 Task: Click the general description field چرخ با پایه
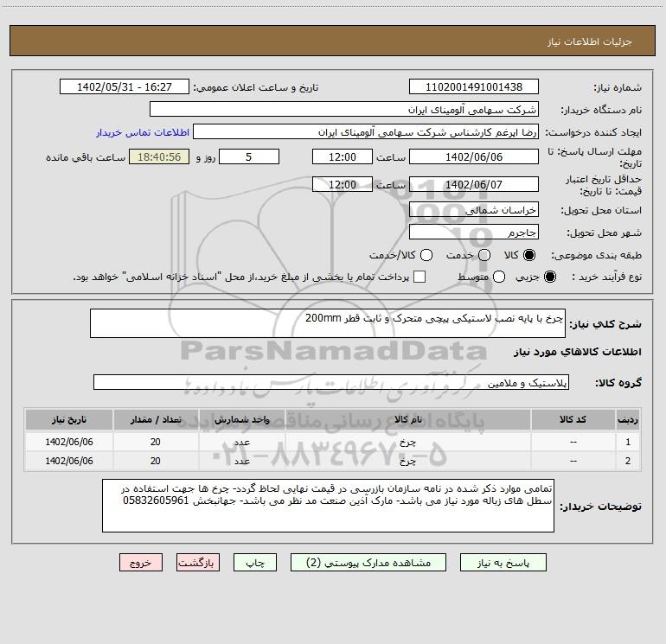pos(328,323)
